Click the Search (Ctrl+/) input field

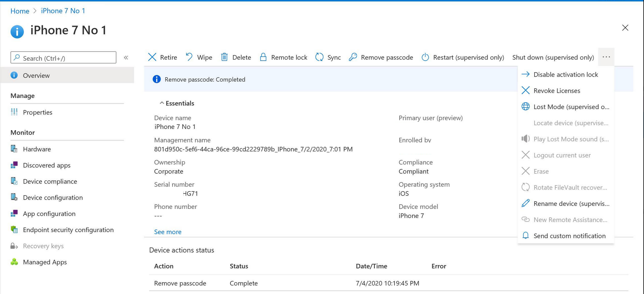pyautogui.click(x=63, y=58)
